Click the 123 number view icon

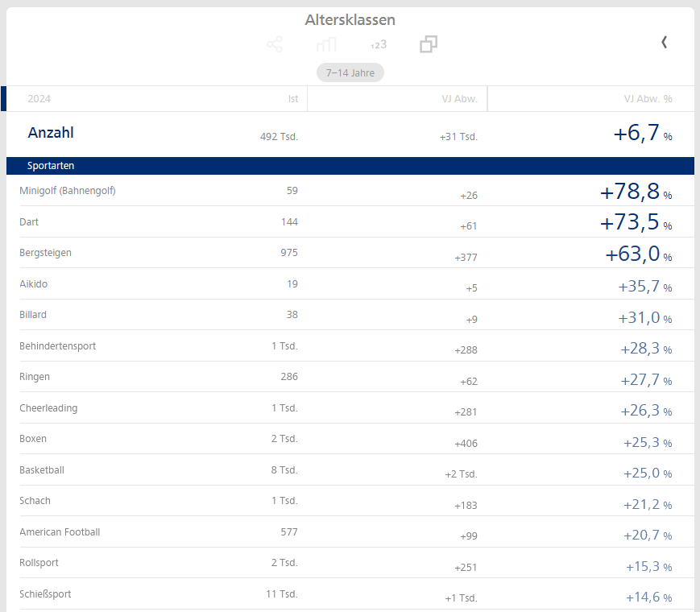378,44
